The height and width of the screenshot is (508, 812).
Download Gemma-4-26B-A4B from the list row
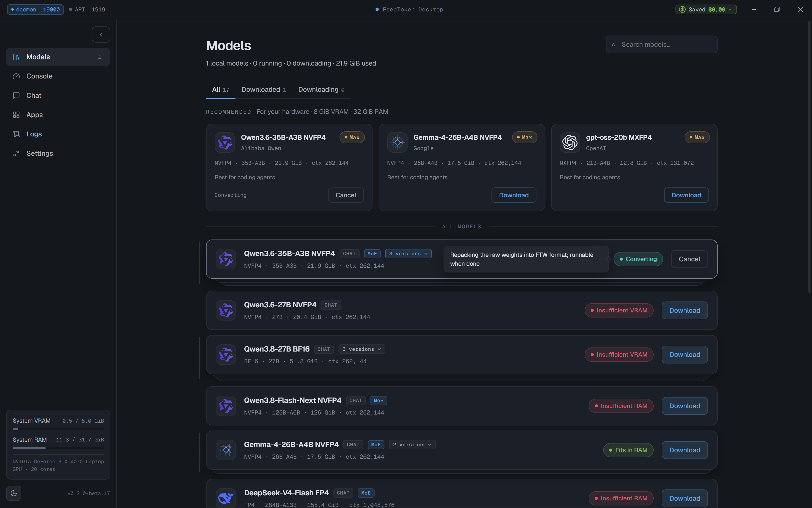[x=685, y=450]
